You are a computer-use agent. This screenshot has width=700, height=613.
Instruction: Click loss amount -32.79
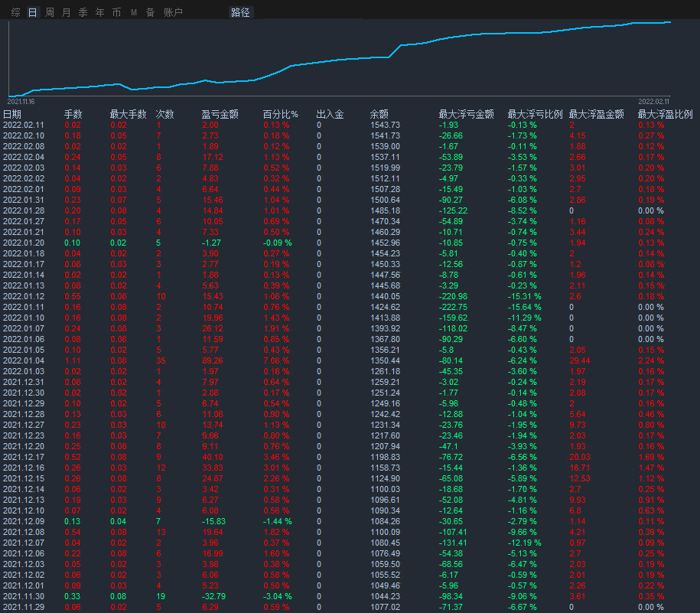point(214,596)
